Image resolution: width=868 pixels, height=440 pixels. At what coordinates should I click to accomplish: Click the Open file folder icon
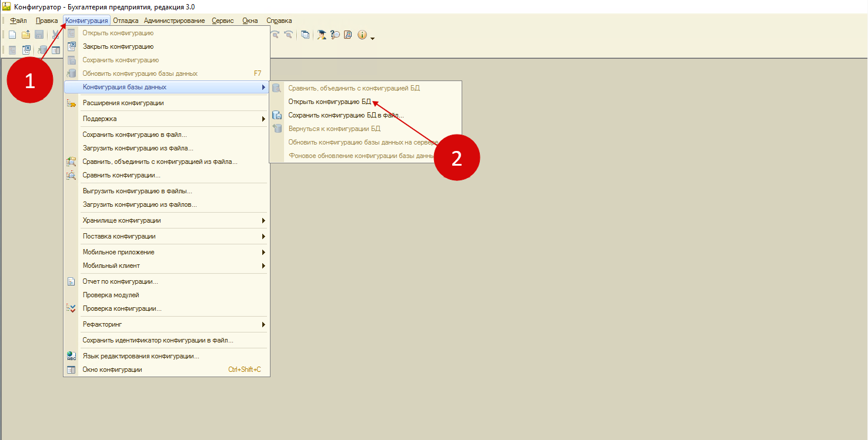pyautogui.click(x=26, y=35)
